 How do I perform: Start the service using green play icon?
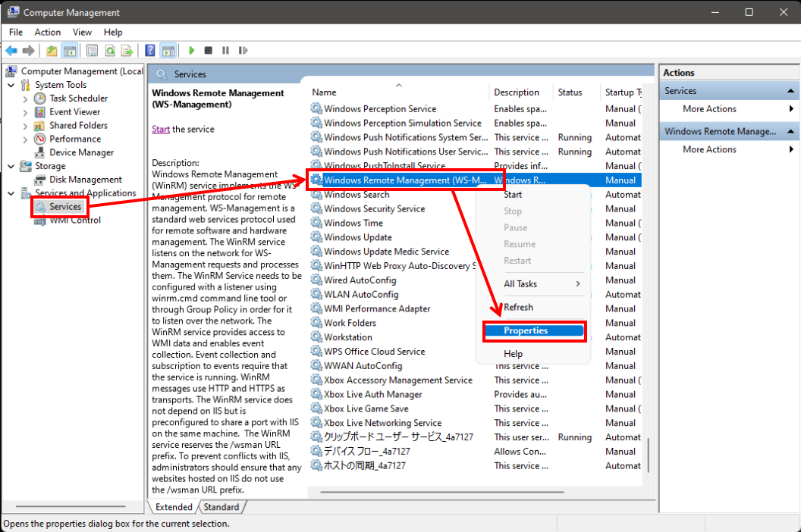[191, 50]
